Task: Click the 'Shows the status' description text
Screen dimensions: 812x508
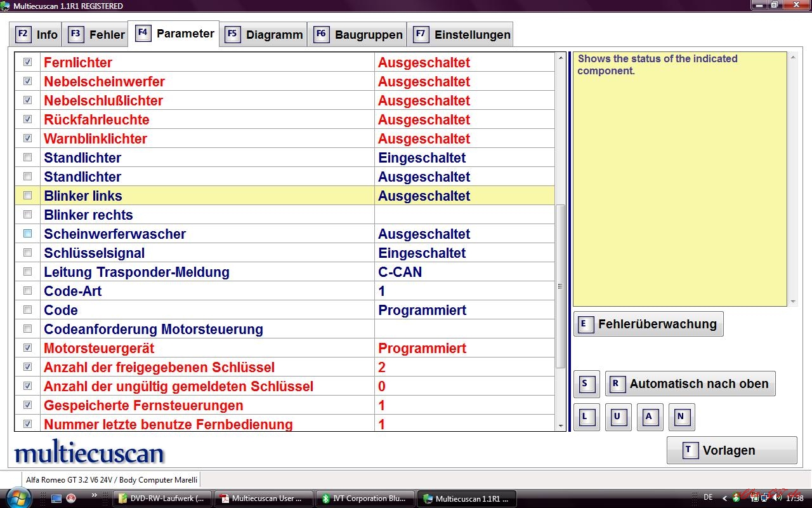Action: (658, 64)
